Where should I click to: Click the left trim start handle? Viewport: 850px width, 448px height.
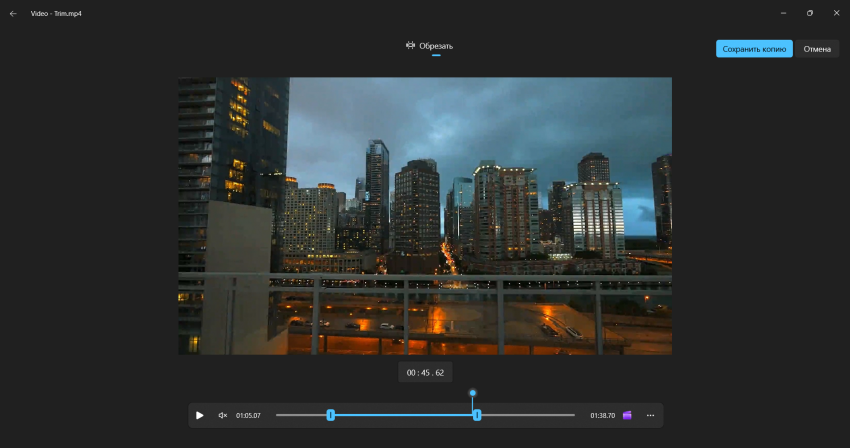[x=331, y=415]
